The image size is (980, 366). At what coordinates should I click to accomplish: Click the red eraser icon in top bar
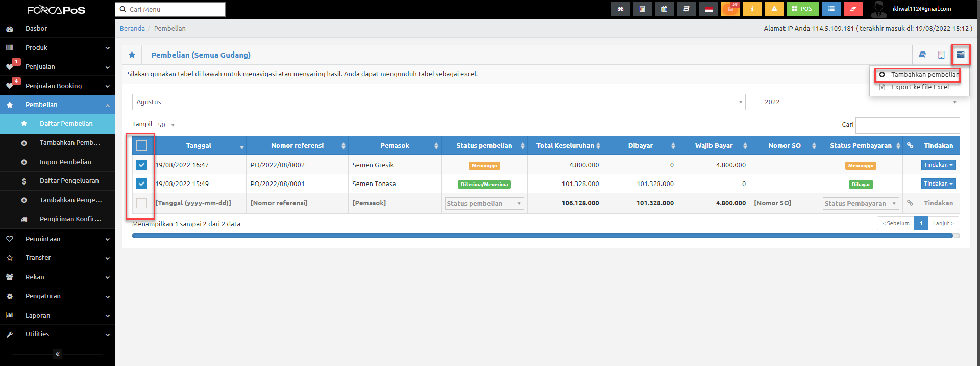click(853, 9)
